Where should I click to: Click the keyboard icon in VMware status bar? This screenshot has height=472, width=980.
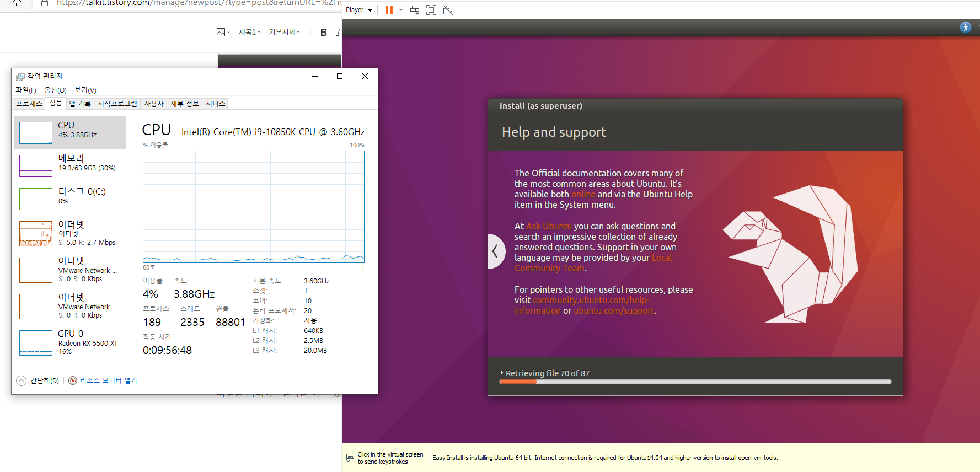[x=350, y=458]
